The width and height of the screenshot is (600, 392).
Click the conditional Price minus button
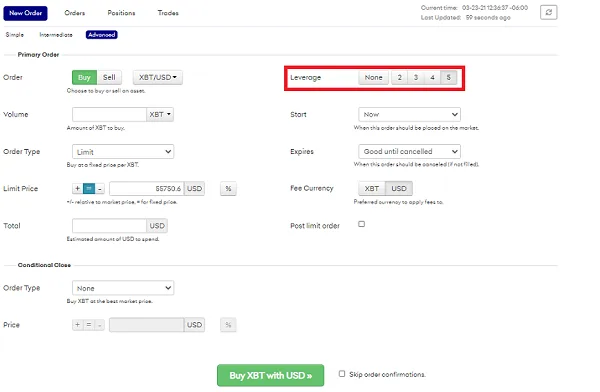click(99, 325)
